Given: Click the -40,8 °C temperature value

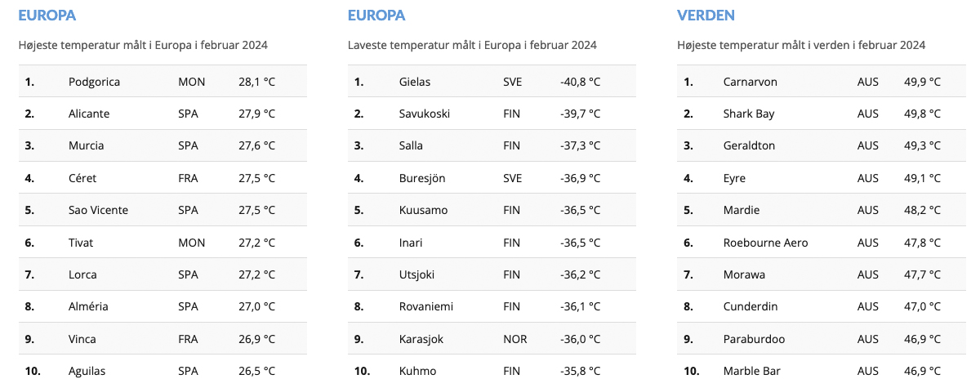Looking at the screenshot, I should click(x=580, y=82).
